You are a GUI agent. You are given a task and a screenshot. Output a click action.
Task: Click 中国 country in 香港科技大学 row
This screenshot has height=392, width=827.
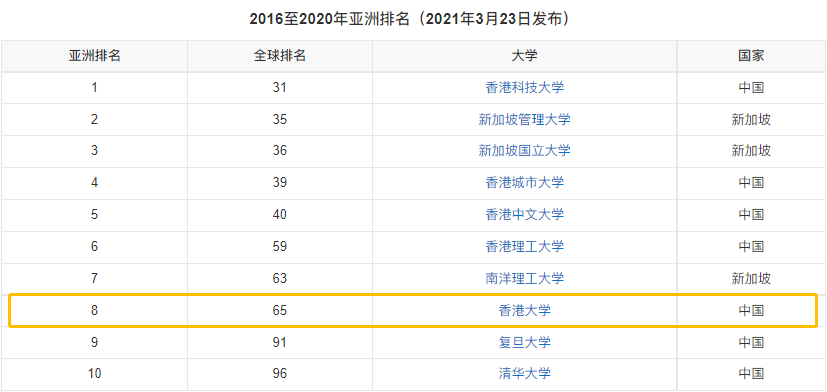point(751,88)
